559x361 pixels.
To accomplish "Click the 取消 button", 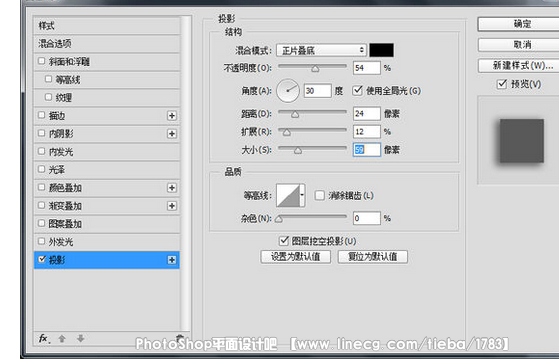I will pos(518,45).
